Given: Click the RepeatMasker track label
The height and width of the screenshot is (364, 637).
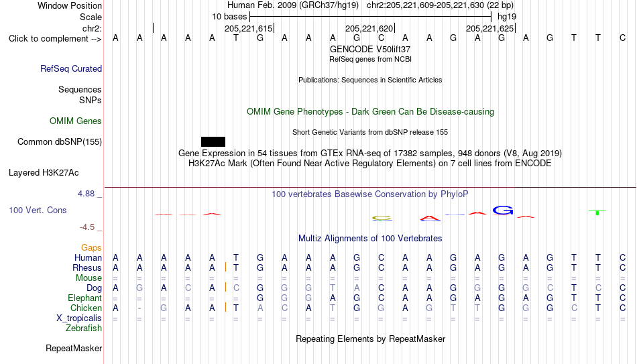Looking at the screenshot, I should [x=74, y=348].
